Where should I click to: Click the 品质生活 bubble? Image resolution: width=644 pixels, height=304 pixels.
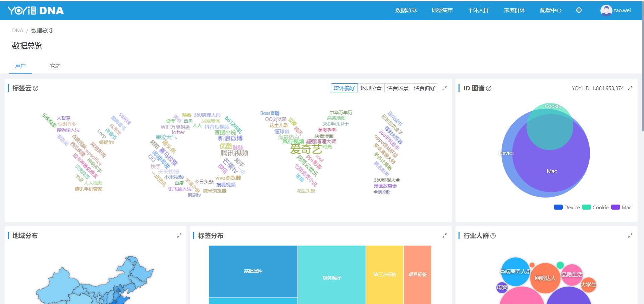[572, 275]
